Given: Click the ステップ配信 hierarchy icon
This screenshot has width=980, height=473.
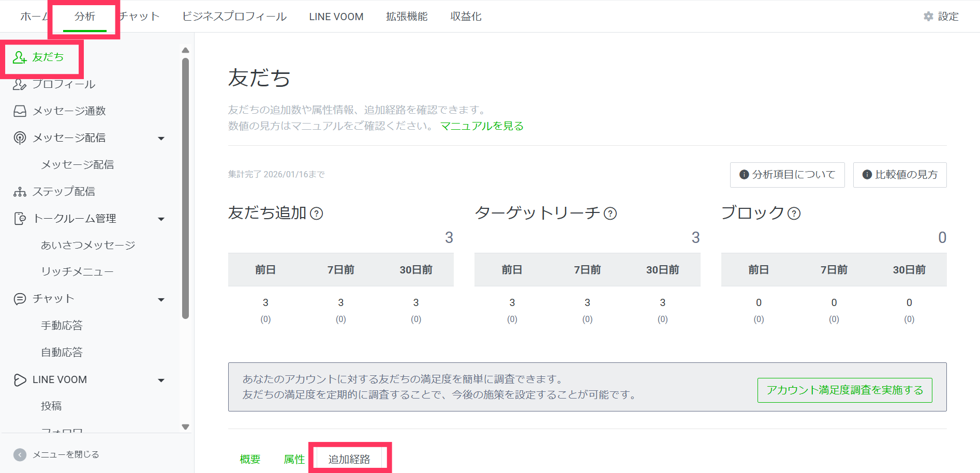Looking at the screenshot, I should click(20, 192).
